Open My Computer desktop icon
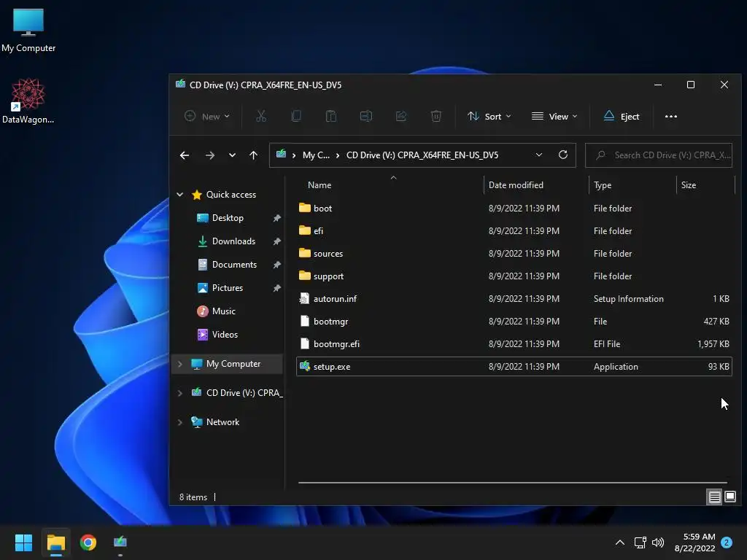The height and width of the screenshot is (560, 747). click(x=28, y=31)
